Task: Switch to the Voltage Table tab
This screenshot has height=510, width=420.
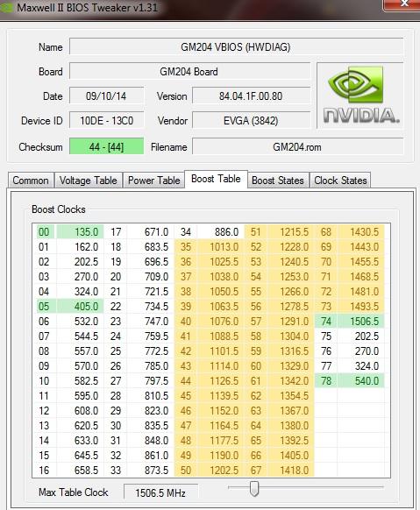Action: [x=89, y=181]
